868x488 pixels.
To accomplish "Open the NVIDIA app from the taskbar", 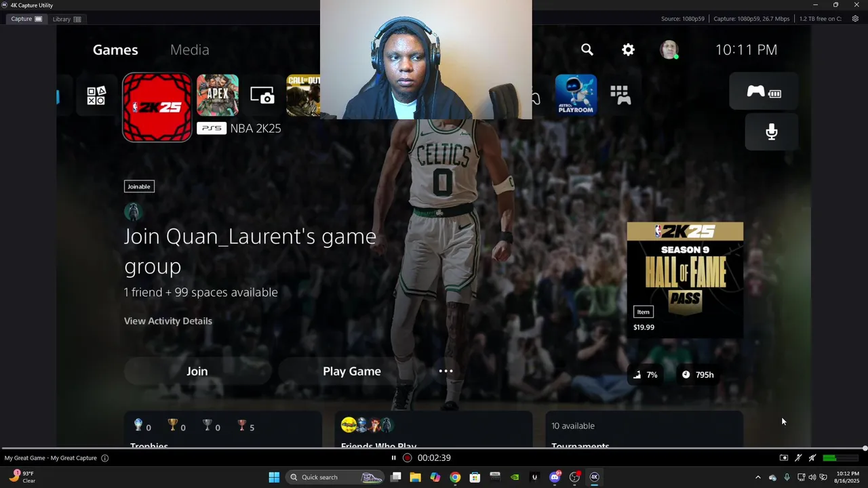I will tap(515, 477).
